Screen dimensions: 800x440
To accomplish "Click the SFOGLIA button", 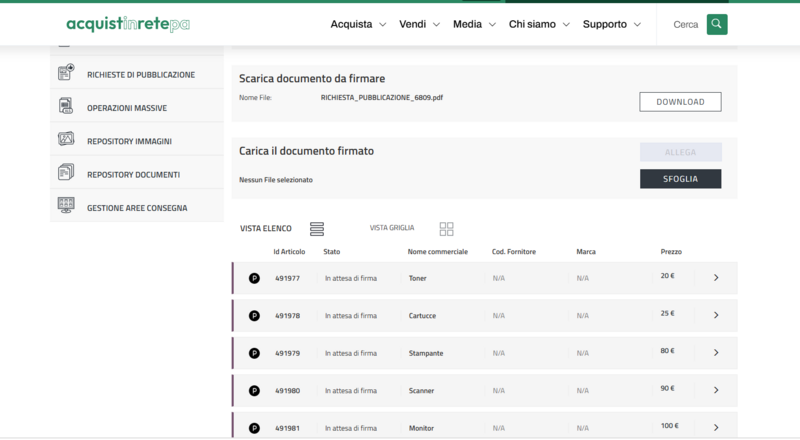I will [x=681, y=179].
